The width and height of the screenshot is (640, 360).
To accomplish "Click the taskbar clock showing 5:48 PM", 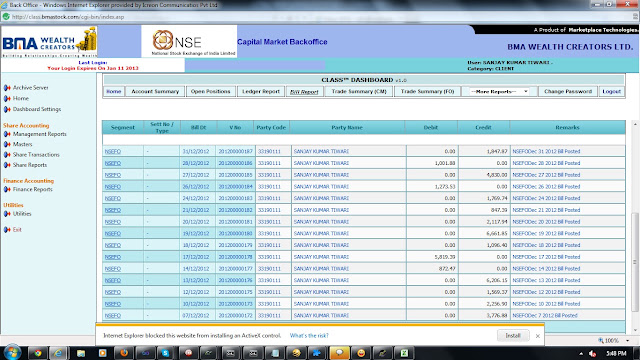I will click(x=616, y=353).
